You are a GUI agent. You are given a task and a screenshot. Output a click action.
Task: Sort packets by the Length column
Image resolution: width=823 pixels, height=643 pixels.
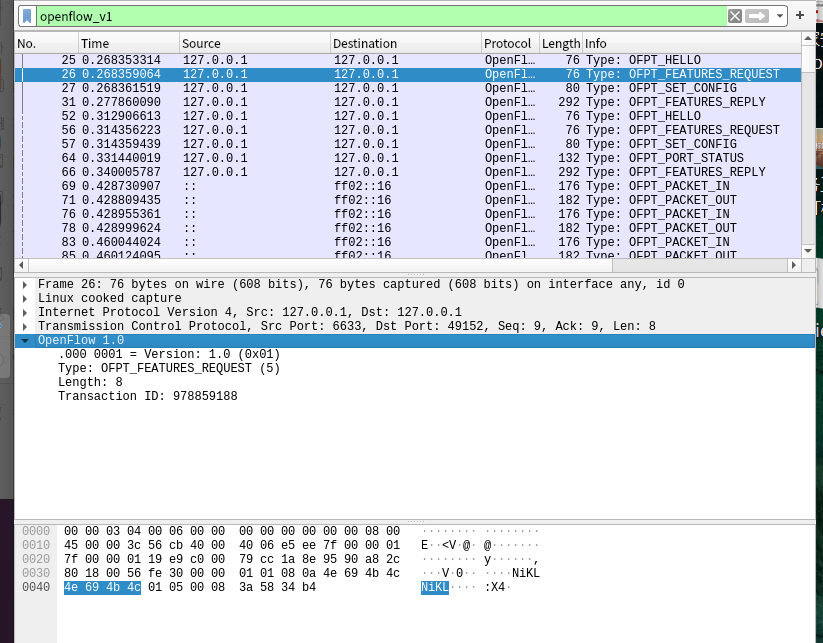(x=561, y=44)
